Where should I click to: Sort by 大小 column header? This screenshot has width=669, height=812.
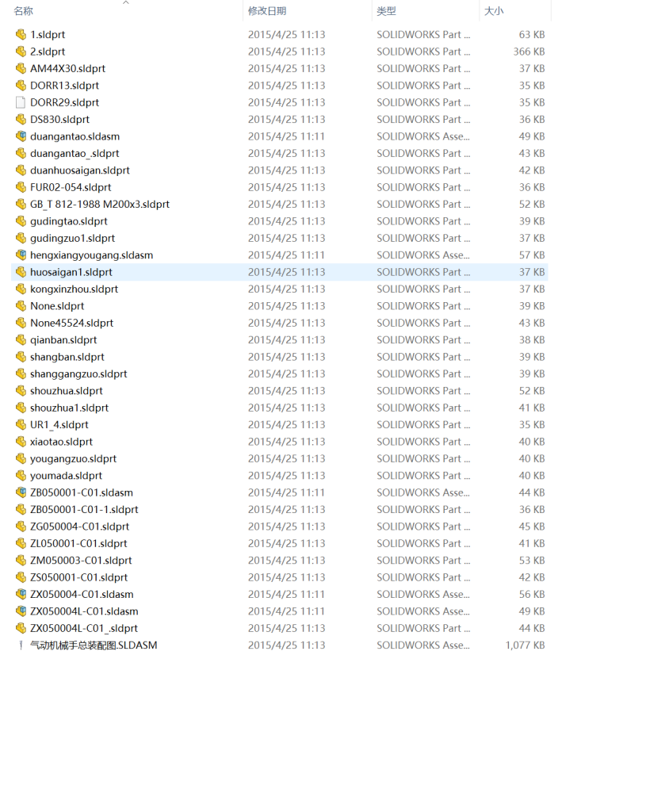click(x=494, y=11)
